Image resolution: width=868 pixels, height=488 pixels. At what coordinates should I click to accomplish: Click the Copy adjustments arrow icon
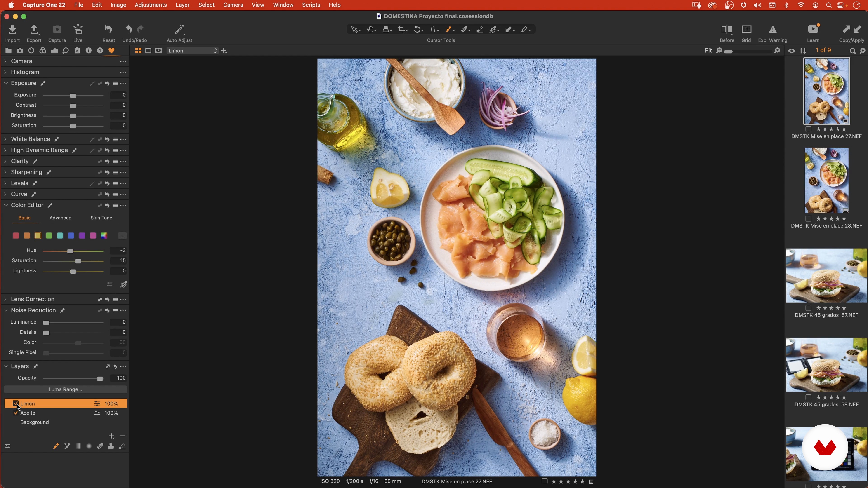846,30
